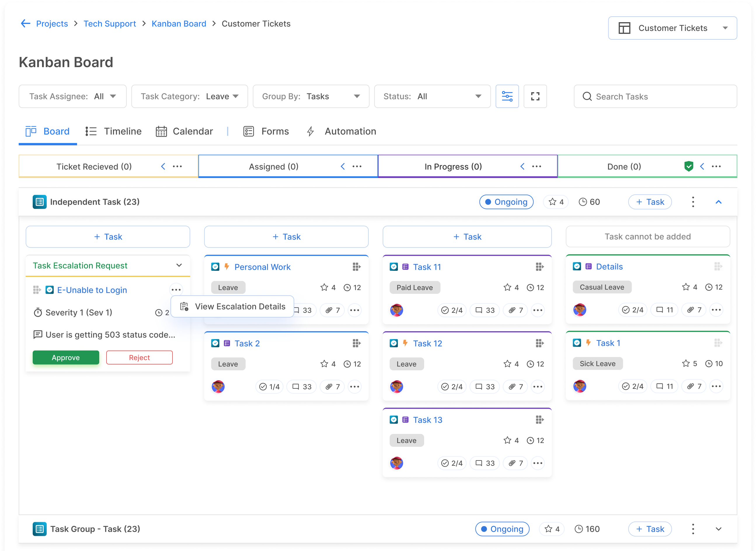This screenshot has width=756, height=551.
Task: Toggle Details task checkbox
Action: click(x=576, y=266)
